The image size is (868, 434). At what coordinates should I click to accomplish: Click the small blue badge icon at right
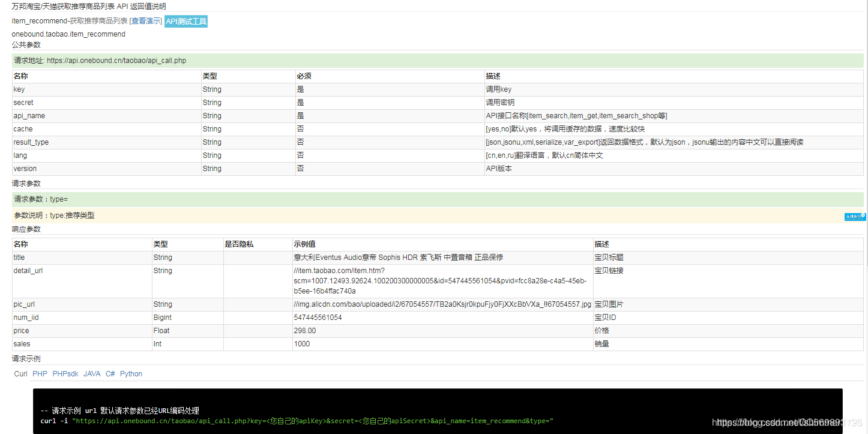[855, 217]
